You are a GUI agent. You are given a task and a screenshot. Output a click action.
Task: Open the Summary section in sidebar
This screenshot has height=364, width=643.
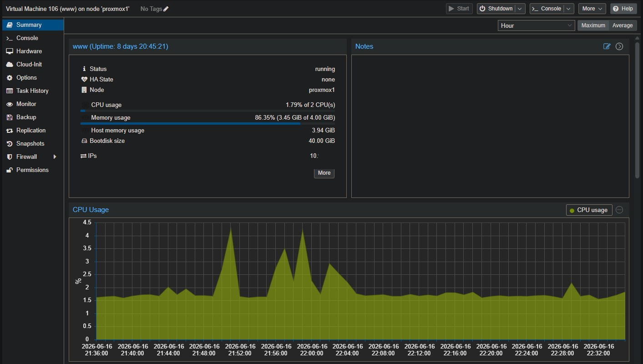(x=33, y=25)
